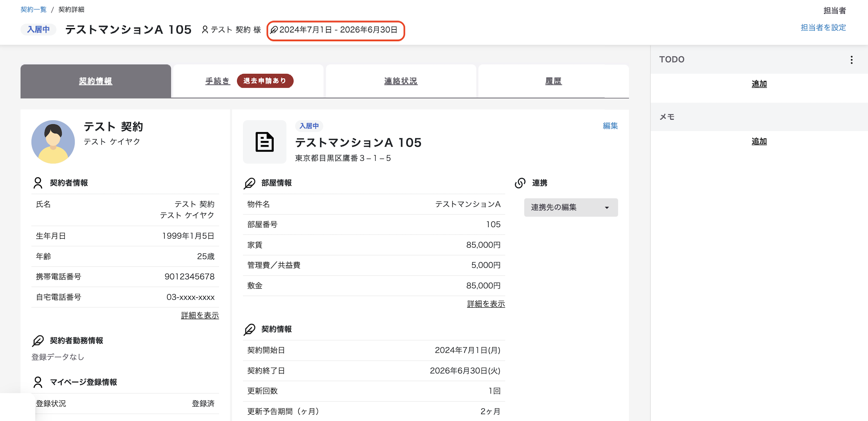Image resolution: width=868 pixels, height=421 pixels.
Task: Add a memo with 追加 under メモ
Action: pos(759,141)
